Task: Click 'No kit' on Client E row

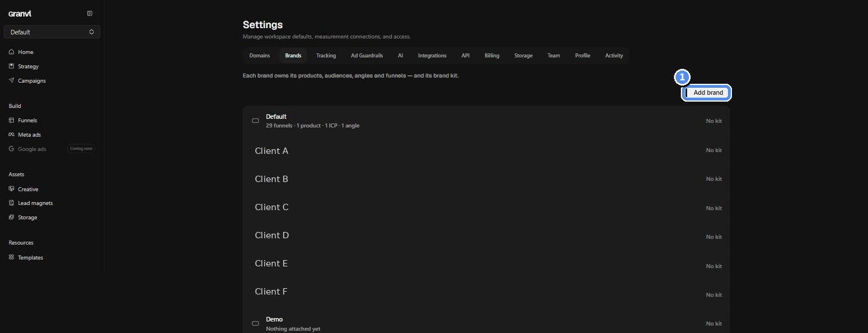Action: (714, 266)
